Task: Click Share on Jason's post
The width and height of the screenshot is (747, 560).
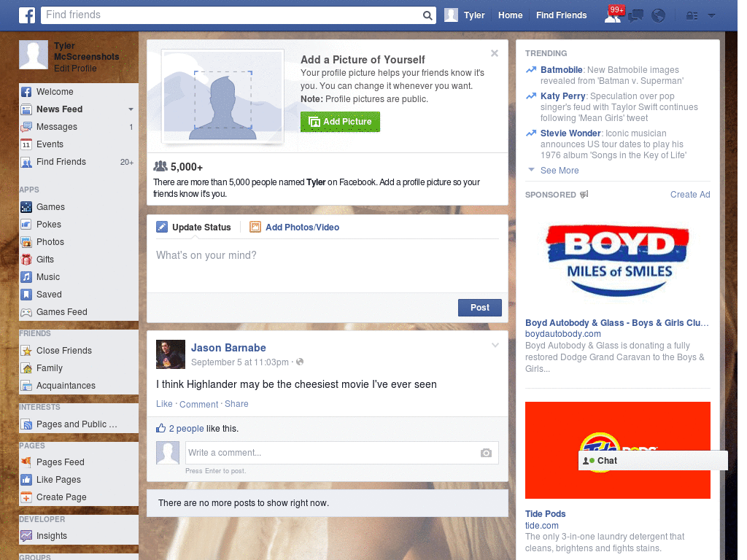Action: [x=236, y=404]
